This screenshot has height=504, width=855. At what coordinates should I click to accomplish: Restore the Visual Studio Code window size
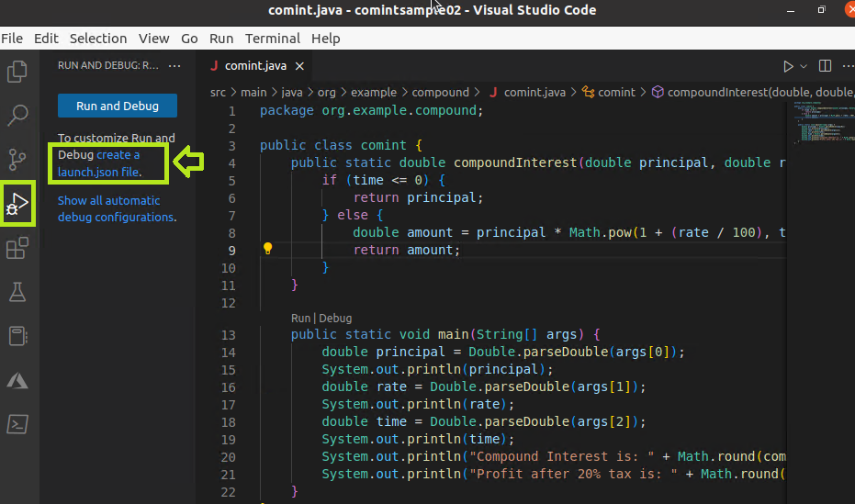[821, 10]
